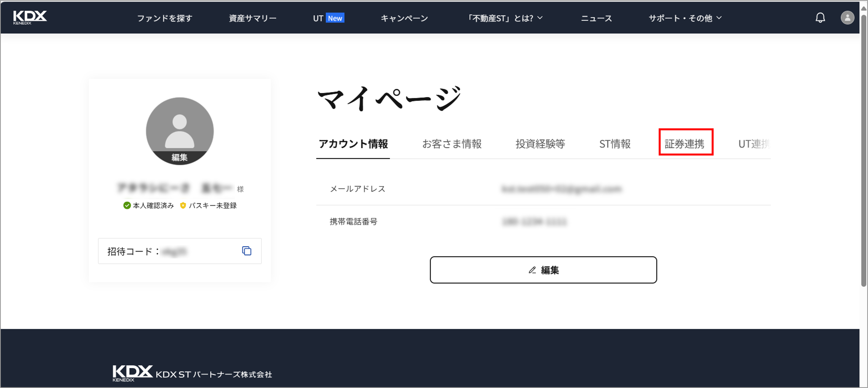Switch to the 証券連携 tab
Image resolution: width=868 pixels, height=388 pixels.
(x=684, y=144)
